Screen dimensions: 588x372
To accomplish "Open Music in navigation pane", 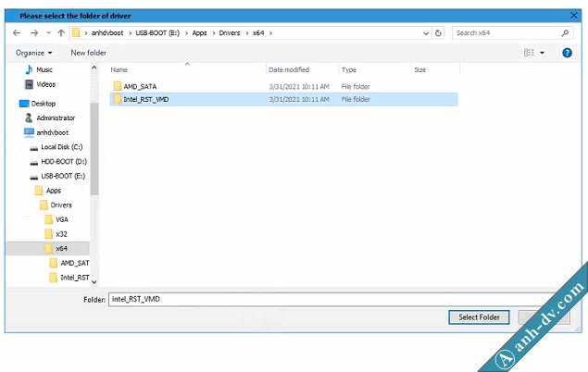I will point(44,69).
